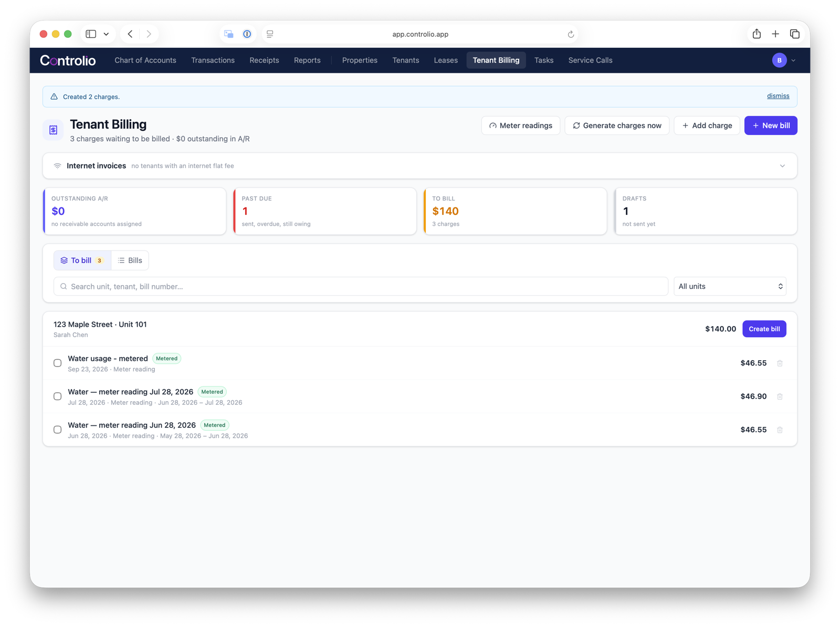Create bill for Unit 101
Screen dimensions: 840x627
pyautogui.click(x=764, y=329)
